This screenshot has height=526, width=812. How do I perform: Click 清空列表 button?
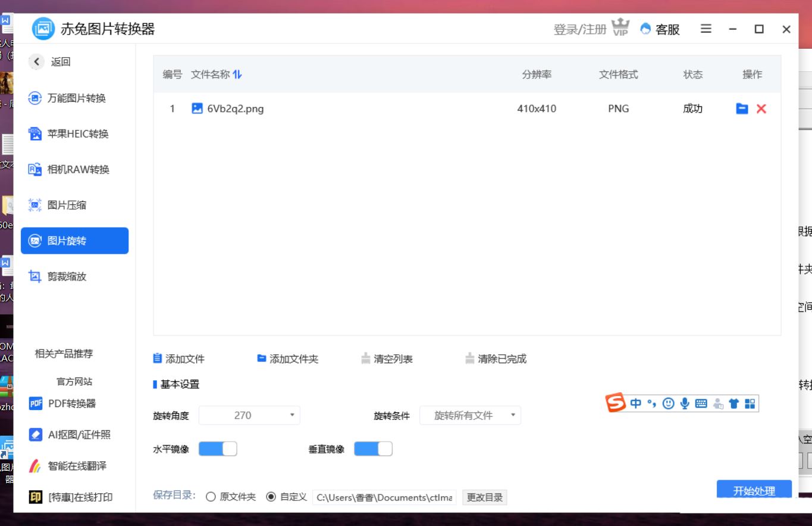[387, 359]
